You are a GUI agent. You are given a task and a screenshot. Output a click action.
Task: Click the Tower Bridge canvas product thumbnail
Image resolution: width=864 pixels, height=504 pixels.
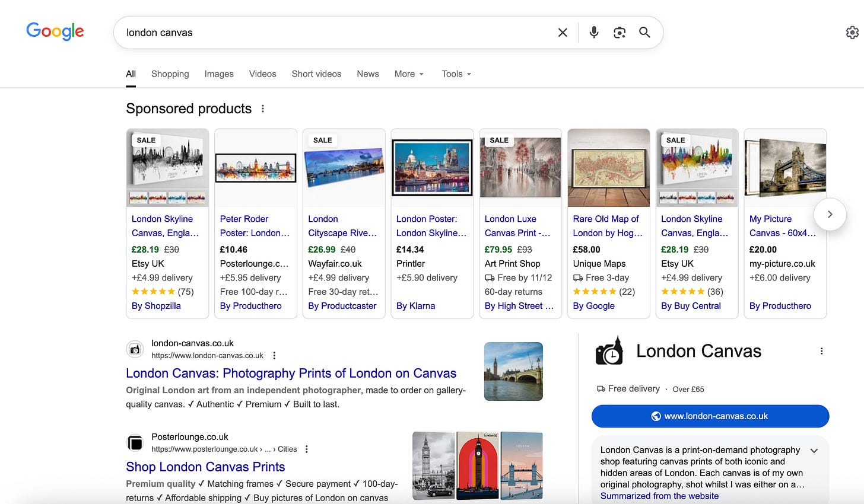pos(784,168)
